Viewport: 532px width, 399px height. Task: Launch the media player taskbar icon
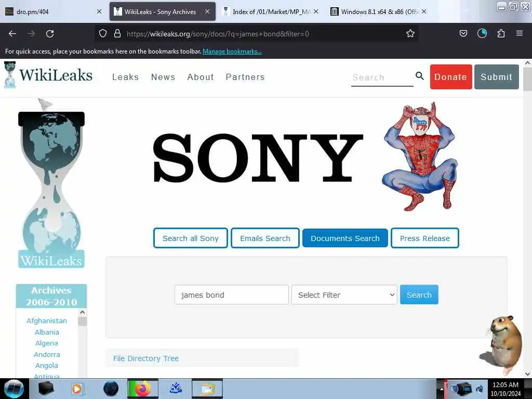point(77,389)
